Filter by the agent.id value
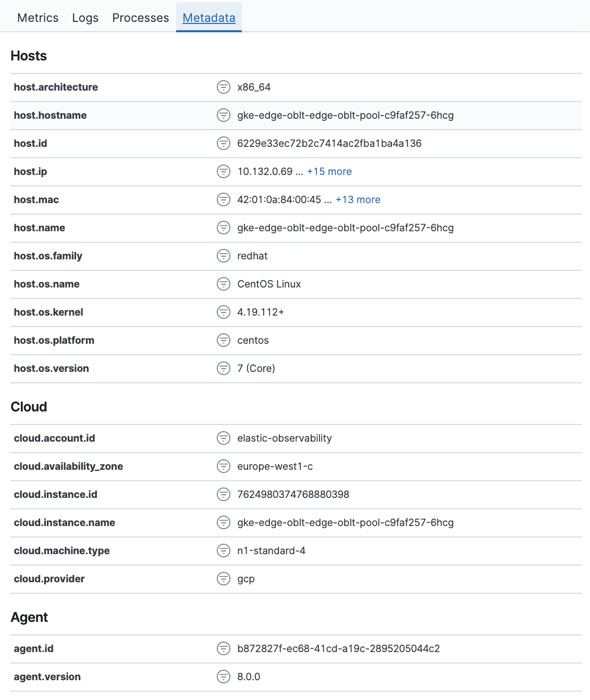 [x=224, y=648]
